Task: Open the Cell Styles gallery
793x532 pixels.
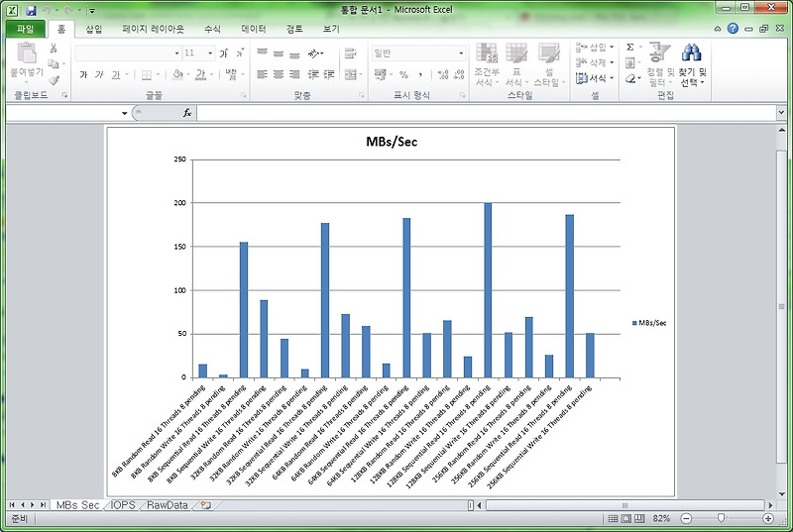Action: 549,64
